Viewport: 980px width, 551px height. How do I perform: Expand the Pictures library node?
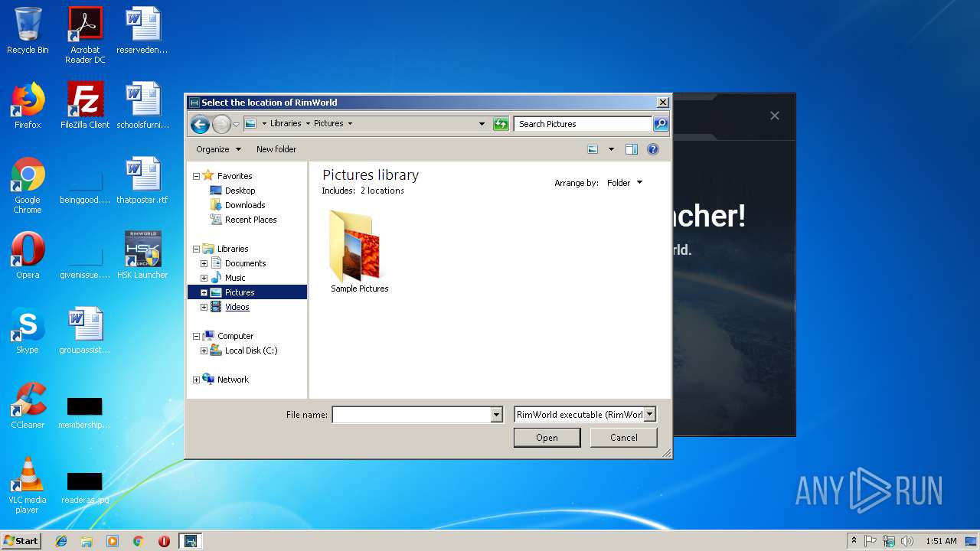[x=204, y=292]
